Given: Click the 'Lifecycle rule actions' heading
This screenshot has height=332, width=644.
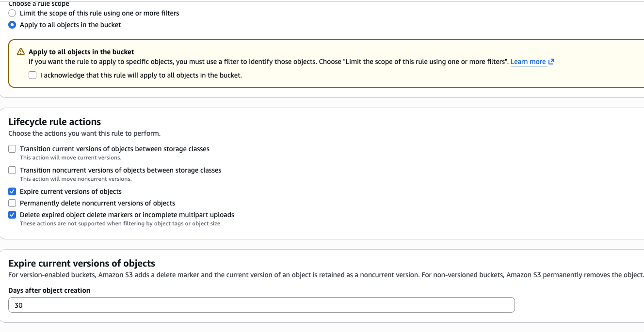Looking at the screenshot, I should (54, 122).
